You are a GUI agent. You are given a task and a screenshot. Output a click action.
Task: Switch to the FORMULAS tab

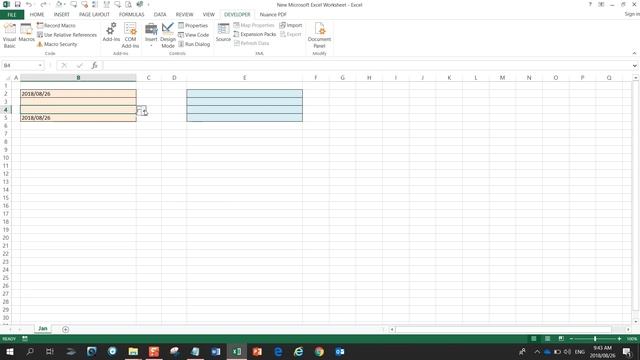(x=131, y=15)
